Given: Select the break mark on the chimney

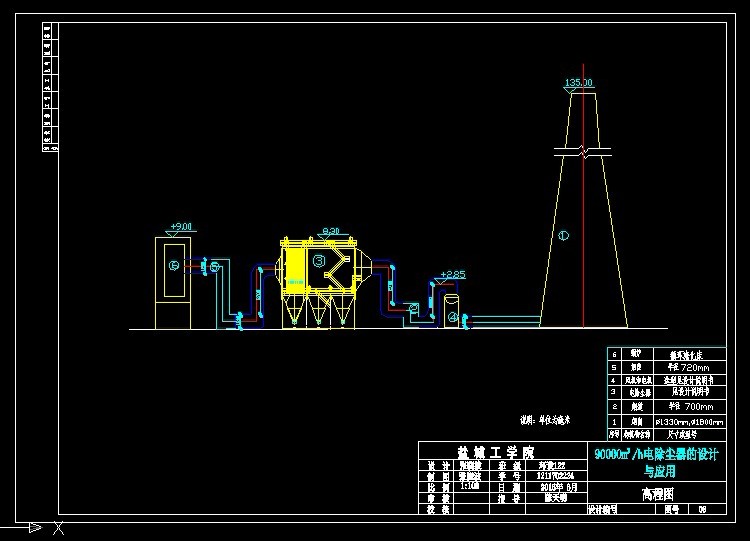Looking at the screenshot, I should pyautogui.click(x=583, y=152).
